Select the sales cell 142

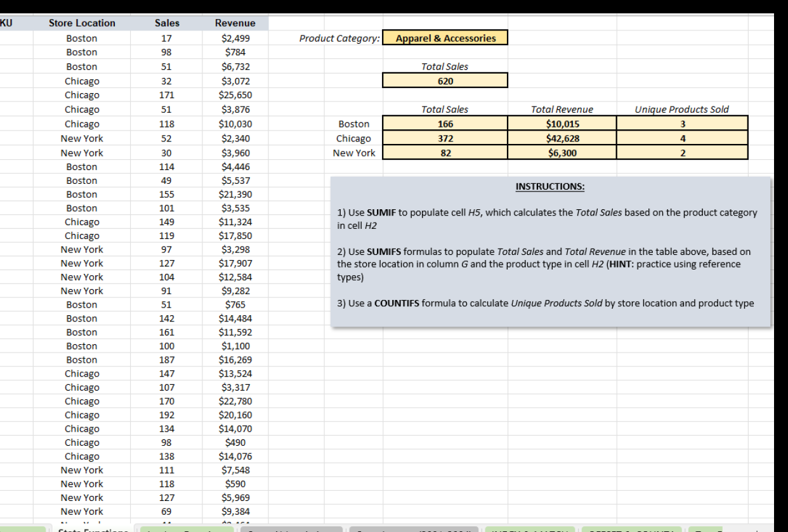pyautogui.click(x=167, y=318)
